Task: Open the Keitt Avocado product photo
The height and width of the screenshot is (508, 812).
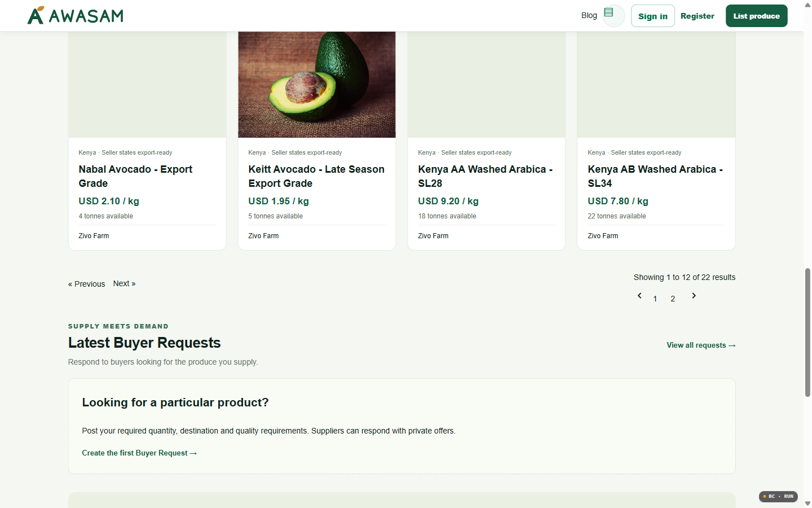Action: pos(317,85)
